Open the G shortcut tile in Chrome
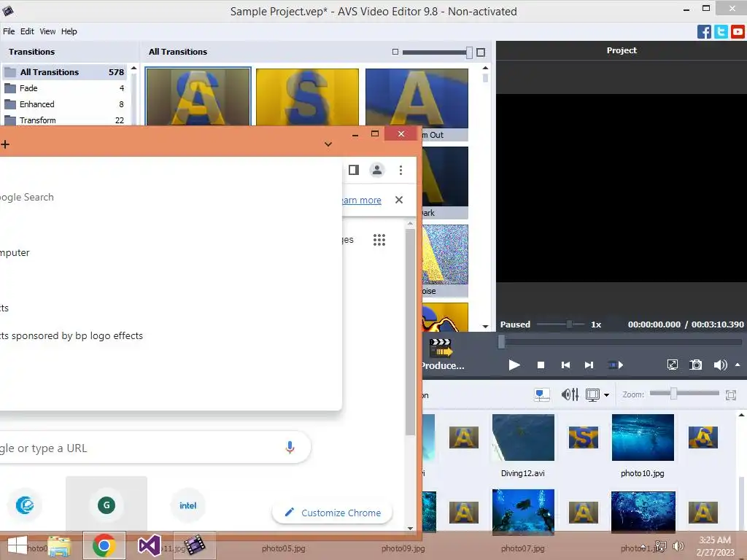The image size is (747, 560). 107,505
